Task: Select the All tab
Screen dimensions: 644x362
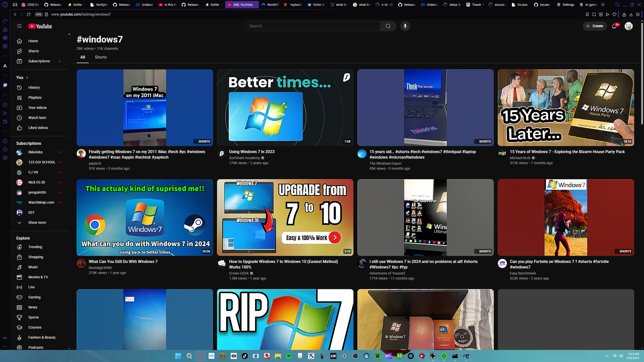Action: click(x=83, y=57)
